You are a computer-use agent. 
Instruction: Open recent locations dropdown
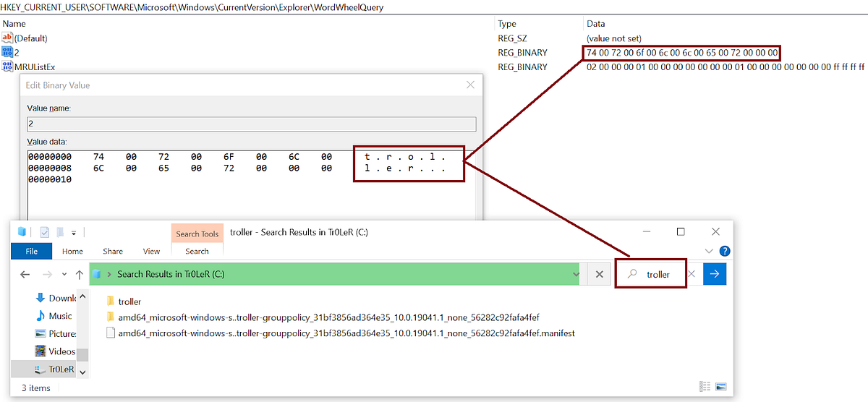click(x=64, y=275)
